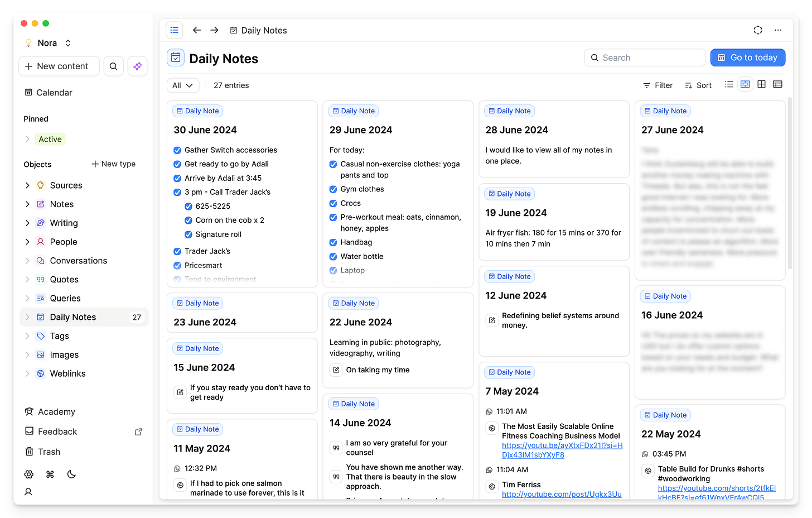This screenshot has height=518, width=812.
Task: Select Daily Notes in the sidebar
Action: 84,317
